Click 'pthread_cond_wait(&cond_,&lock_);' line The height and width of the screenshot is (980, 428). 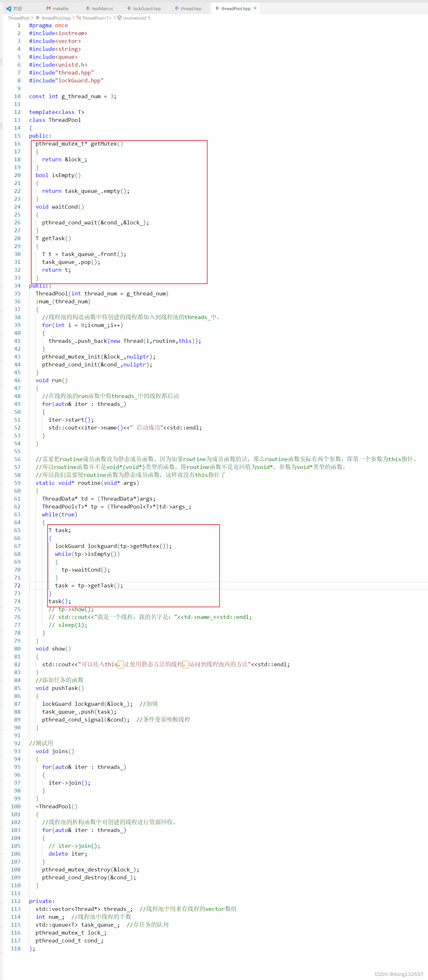click(x=95, y=223)
